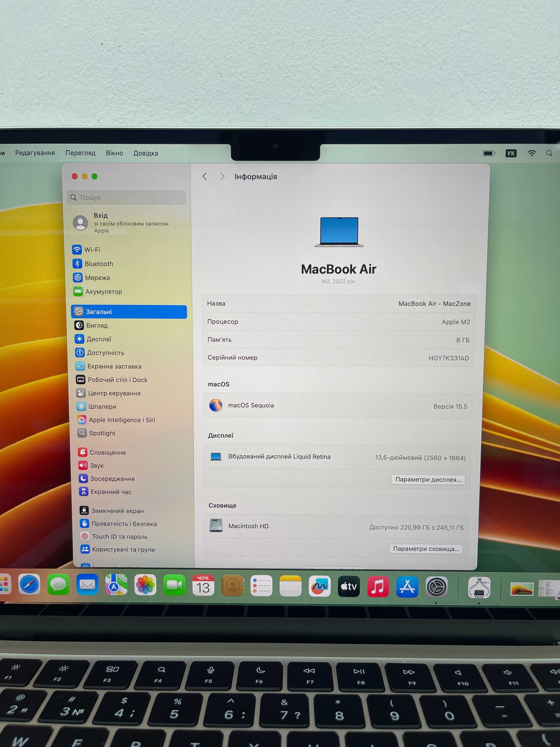Open Дисплеї settings in sidebar

point(93,339)
